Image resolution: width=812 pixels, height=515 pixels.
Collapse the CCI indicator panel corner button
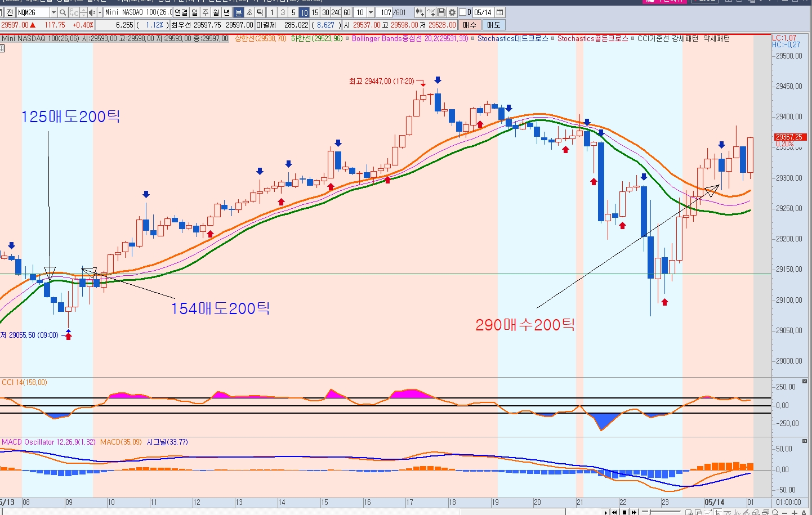pos(805,382)
